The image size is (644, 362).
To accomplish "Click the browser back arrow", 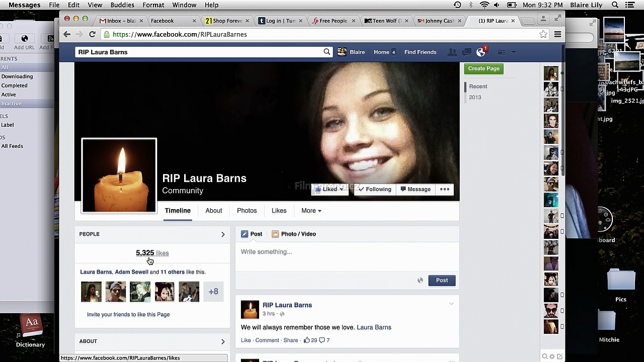I will (x=67, y=34).
